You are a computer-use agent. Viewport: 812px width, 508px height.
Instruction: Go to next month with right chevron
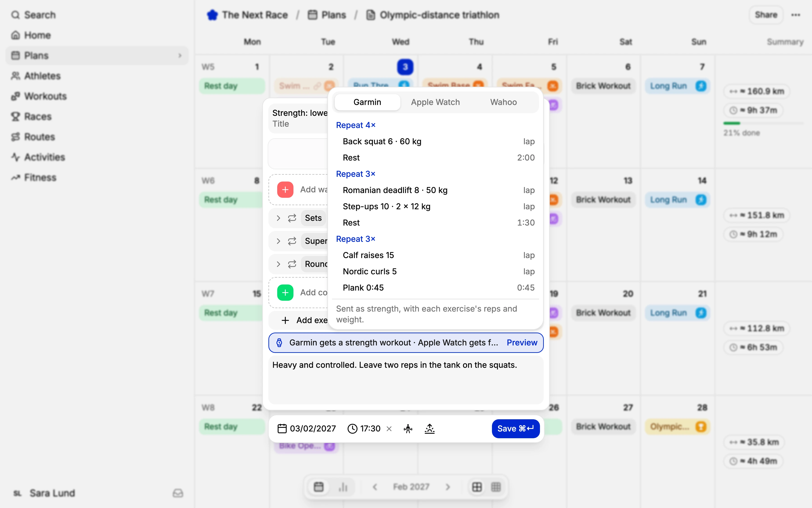click(x=448, y=487)
